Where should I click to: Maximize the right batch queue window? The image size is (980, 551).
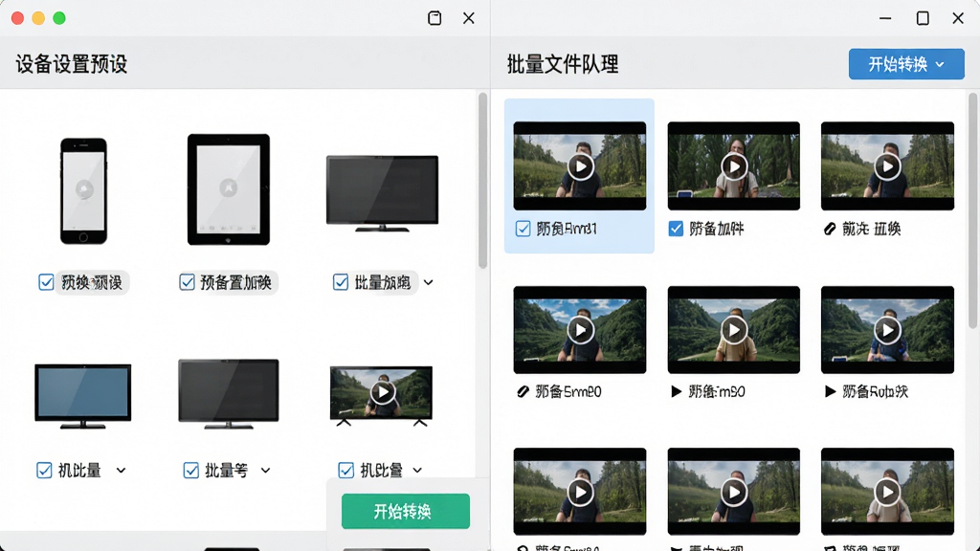[x=923, y=18]
